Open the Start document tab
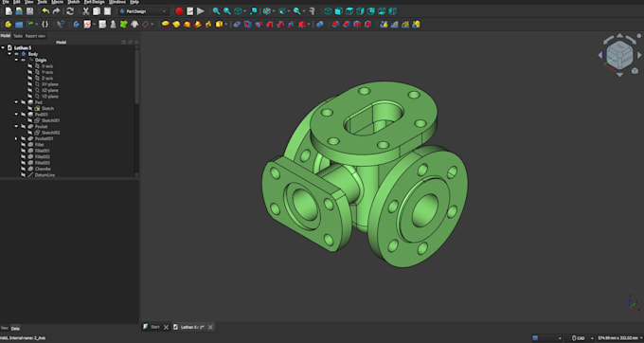The width and height of the screenshot is (644, 343). pos(154,327)
